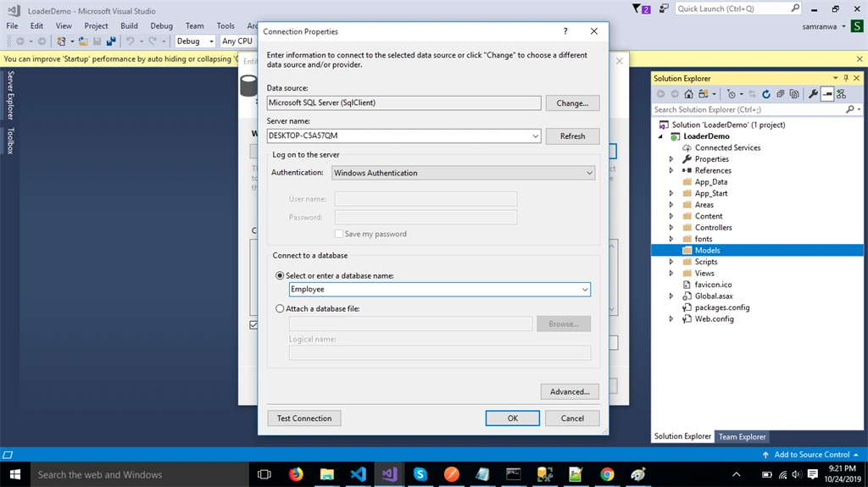Screen dimensions: 868x487
Task: Click the Pending Changes Filter clock icon
Action: point(732,94)
